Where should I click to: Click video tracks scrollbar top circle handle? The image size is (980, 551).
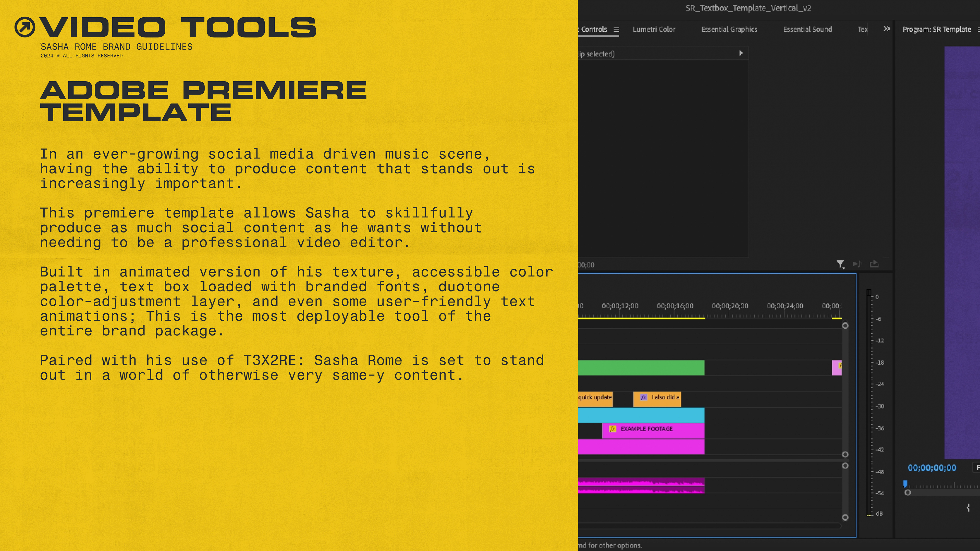click(x=845, y=326)
